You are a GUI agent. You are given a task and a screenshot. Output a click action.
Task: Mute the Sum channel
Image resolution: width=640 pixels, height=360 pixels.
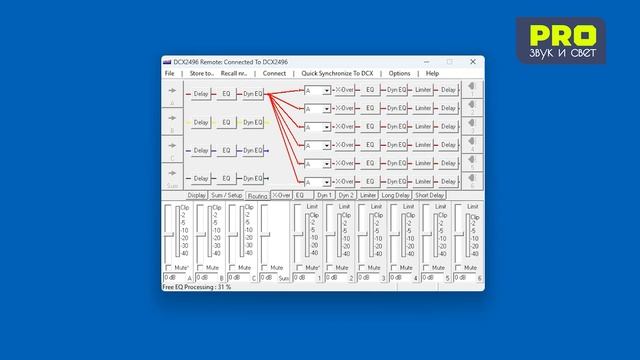coord(264,267)
